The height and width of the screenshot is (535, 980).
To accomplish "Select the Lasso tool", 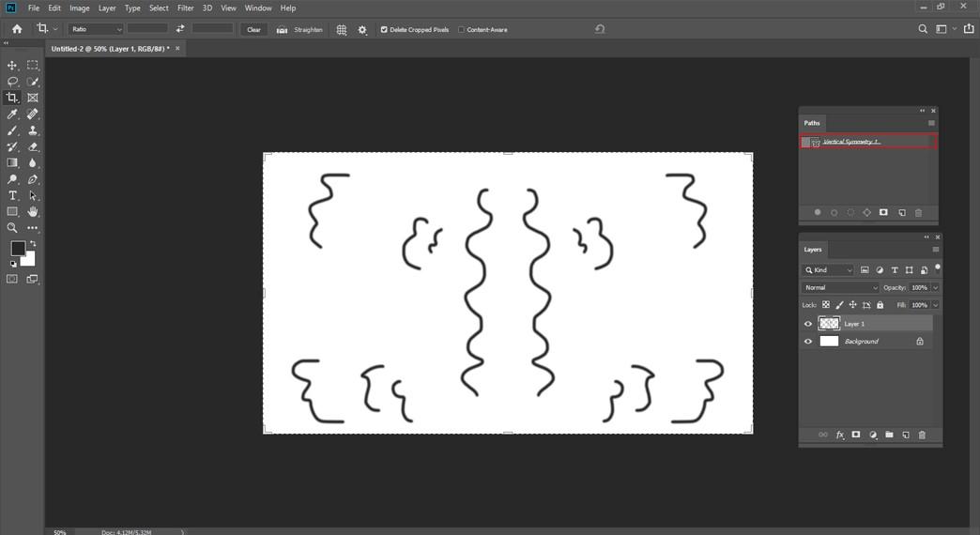I will pyautogui.click(x=12, y=82).
